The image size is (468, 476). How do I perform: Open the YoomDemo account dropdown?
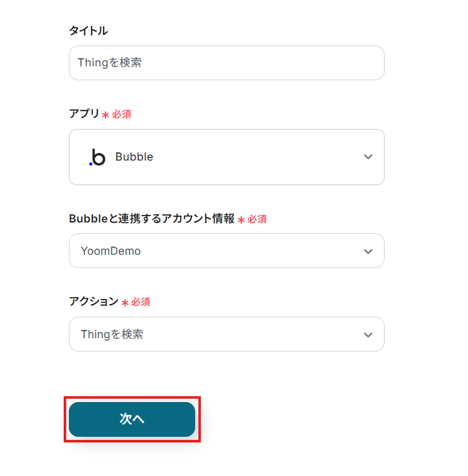pyautogui.click(x=226, y=251)
